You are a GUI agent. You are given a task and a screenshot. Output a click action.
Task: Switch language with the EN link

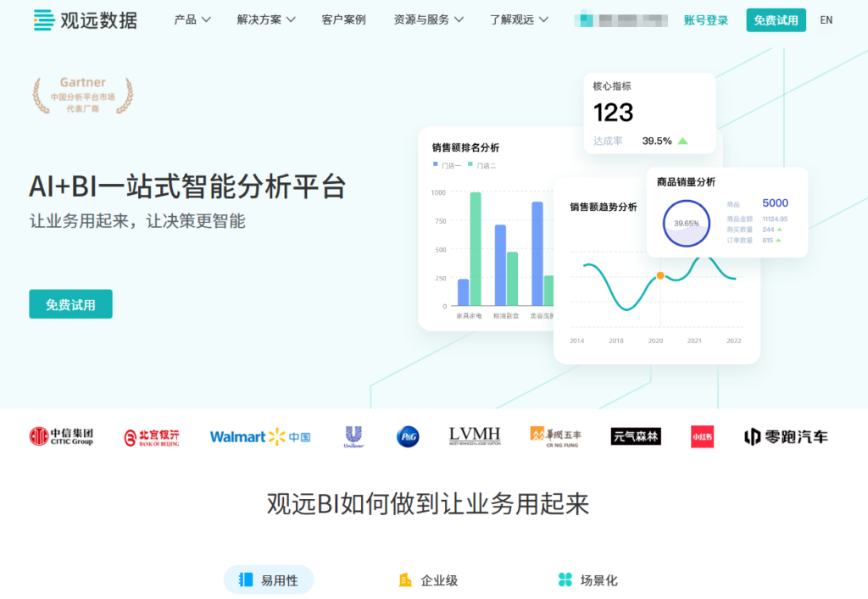[x=826, y=19]
